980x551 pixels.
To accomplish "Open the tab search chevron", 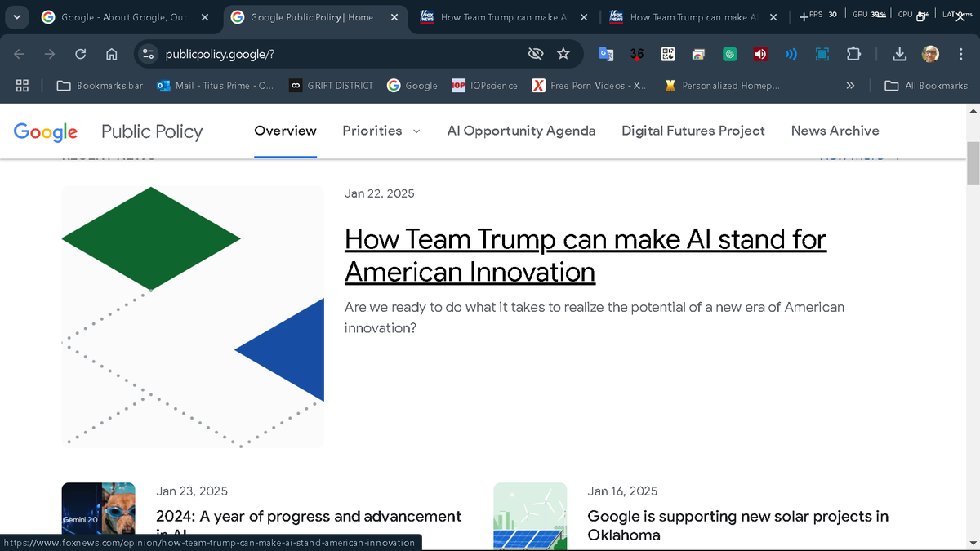I will (17, 16).
